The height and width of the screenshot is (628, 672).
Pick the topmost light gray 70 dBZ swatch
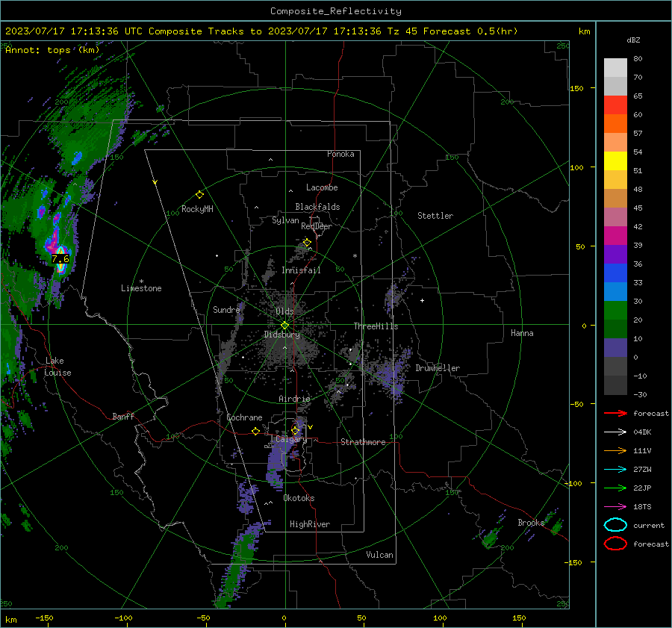coord(615,68)
